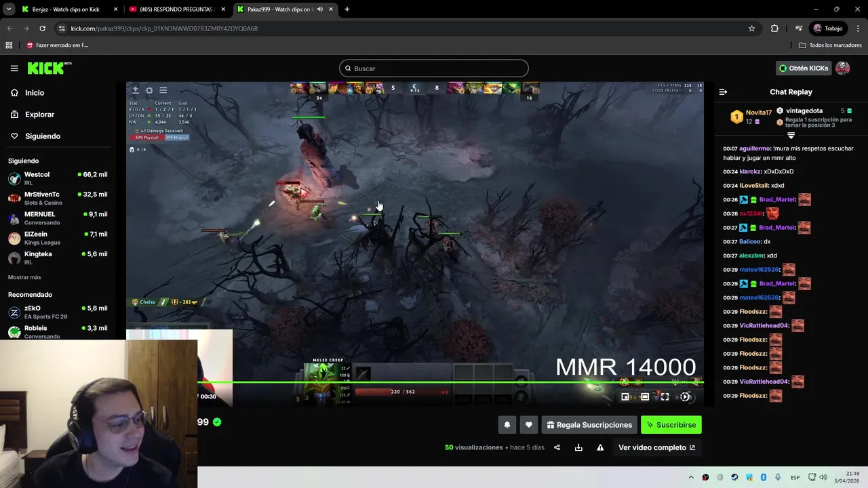Viewport: 868px width, 488px height.
Task: Click Balicoo username in chat
Action: point(750,242)
